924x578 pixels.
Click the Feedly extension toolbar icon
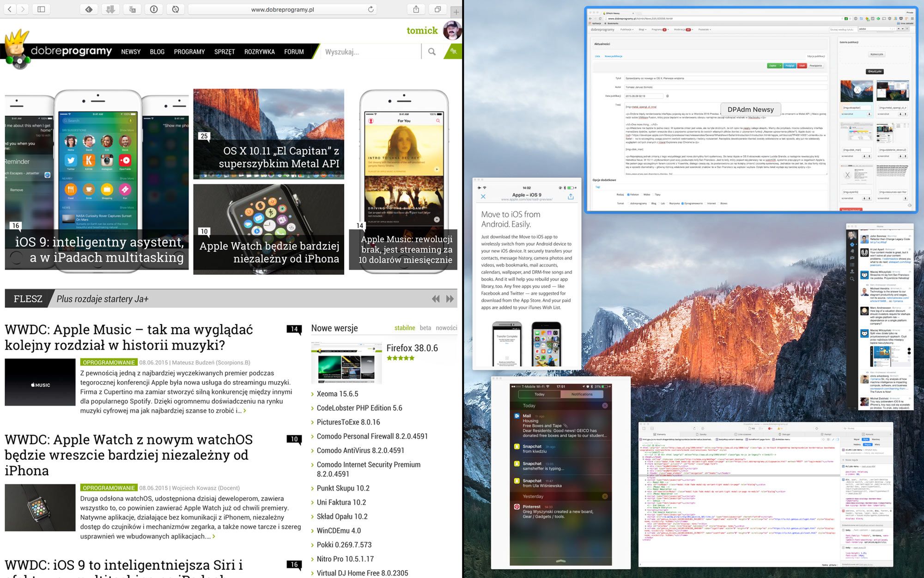coord(89,9)
